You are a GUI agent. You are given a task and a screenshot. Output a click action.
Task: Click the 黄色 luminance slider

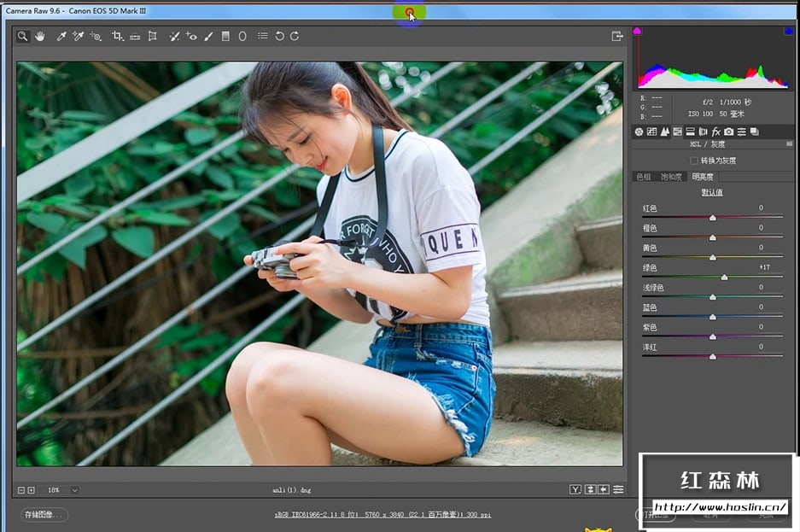pos(712,258)
